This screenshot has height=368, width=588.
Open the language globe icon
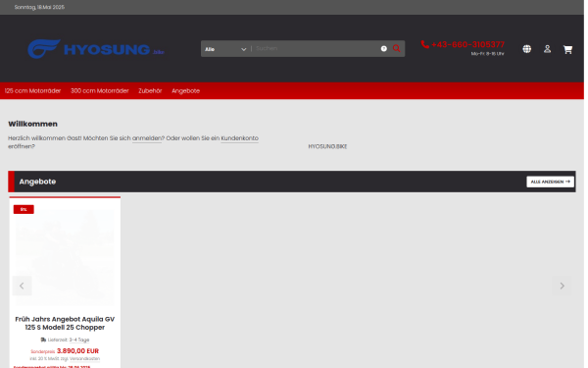point(527,49)
